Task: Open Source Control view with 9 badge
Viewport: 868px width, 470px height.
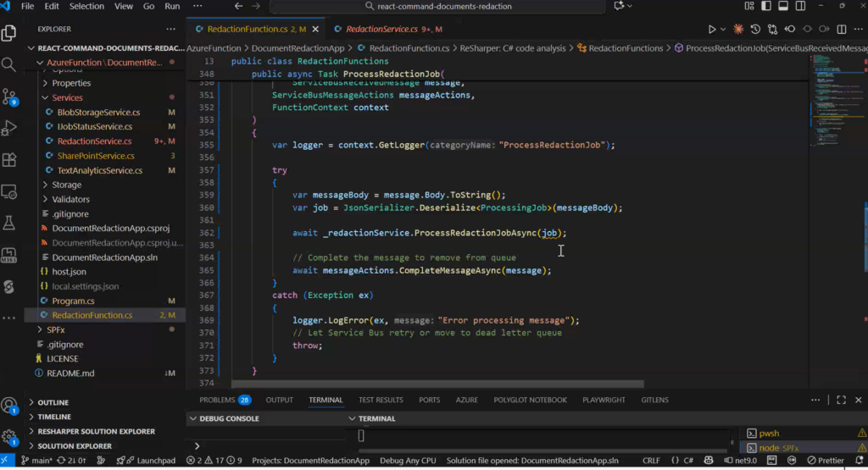Action: pyautogui.click(x=9, y=96)
